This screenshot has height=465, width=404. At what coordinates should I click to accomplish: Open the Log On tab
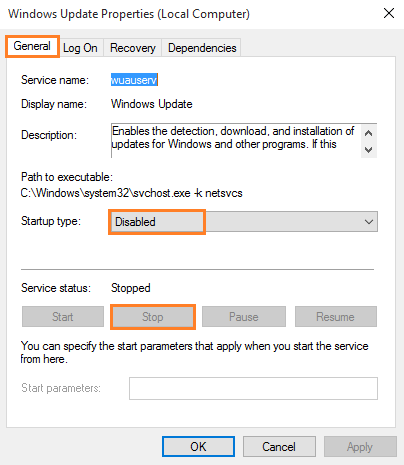pos(80,48)
